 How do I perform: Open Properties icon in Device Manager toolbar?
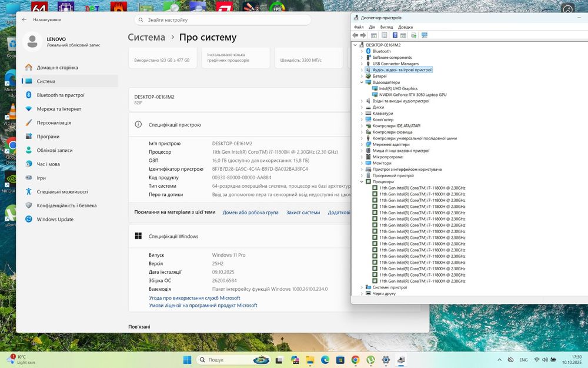[x=385, y=35]
